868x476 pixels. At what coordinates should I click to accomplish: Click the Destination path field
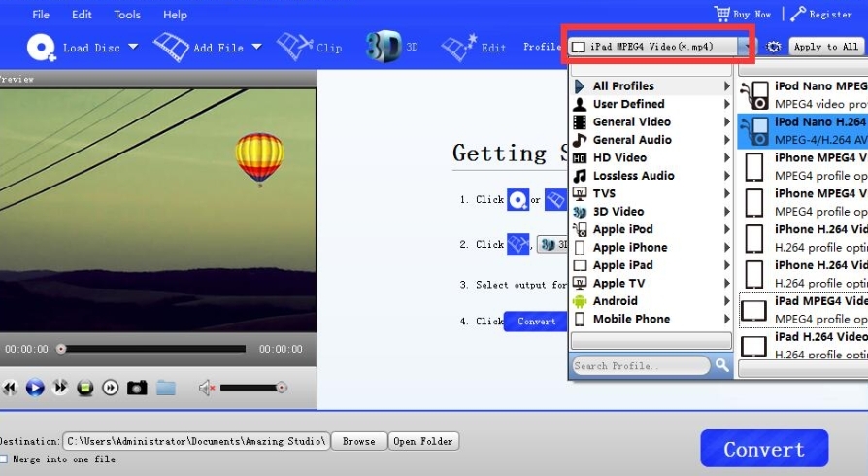pyautogui.click(x=196, y=441)
